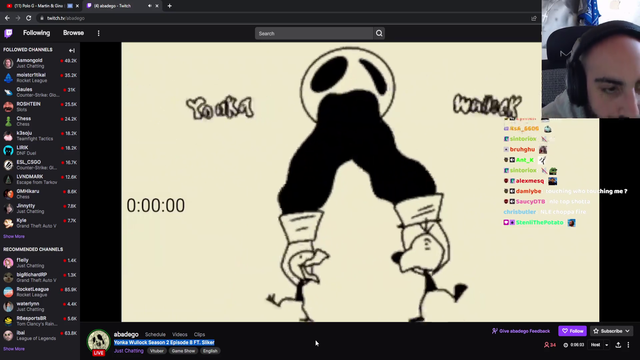Click the Host button

[596, 345]
